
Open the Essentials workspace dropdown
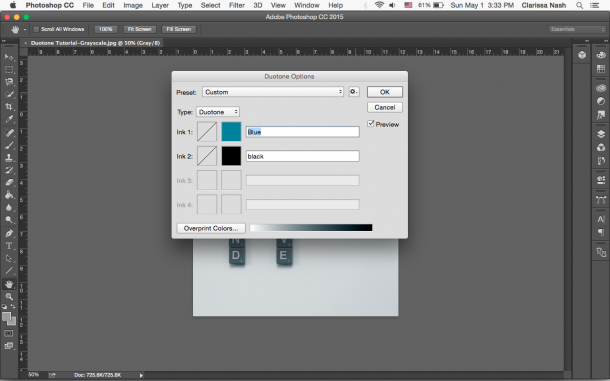[x=577, y=29]
